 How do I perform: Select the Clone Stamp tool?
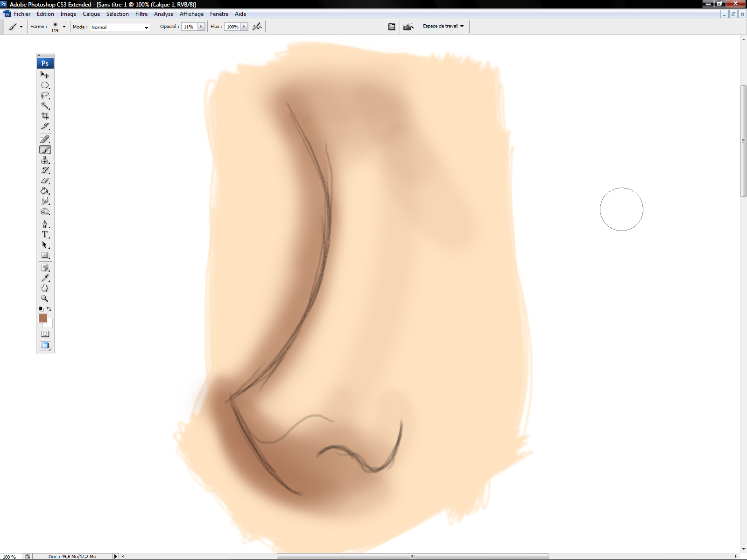(x=45, y=160)
